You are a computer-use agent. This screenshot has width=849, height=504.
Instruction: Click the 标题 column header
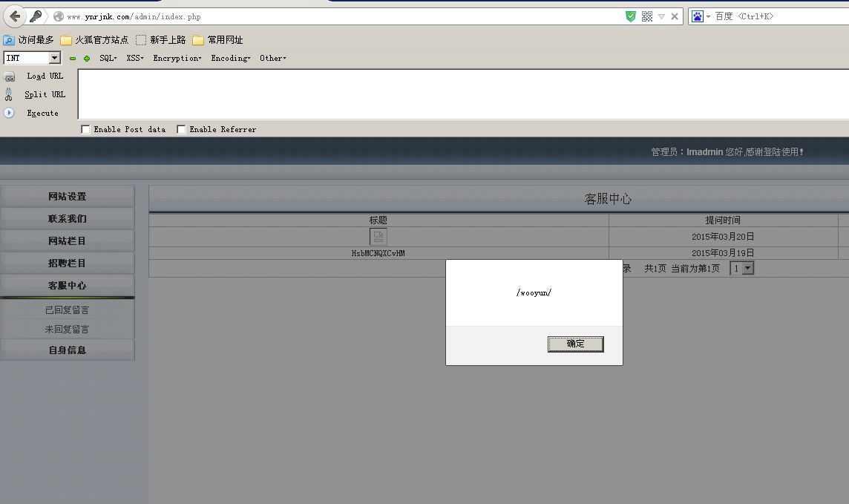tap(378, 220)
